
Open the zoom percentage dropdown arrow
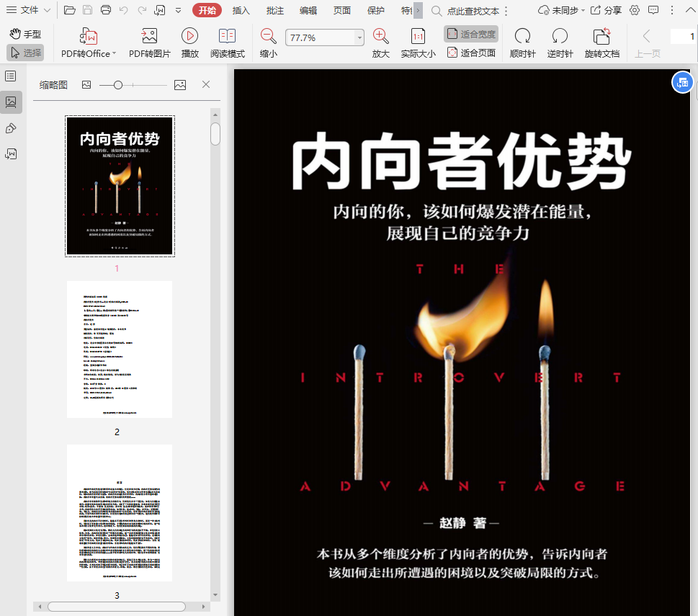pos(359,38)
